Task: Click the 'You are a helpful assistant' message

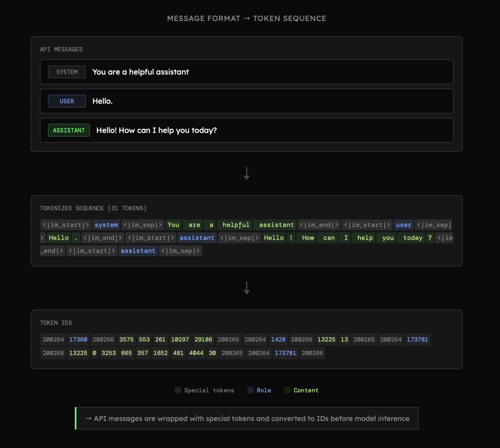Action: pos(140,72)
